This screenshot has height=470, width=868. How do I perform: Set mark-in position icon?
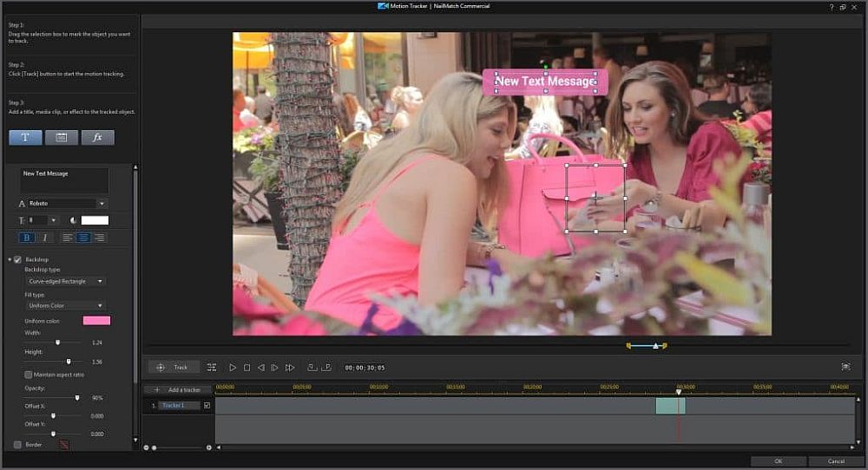[312, 367]
